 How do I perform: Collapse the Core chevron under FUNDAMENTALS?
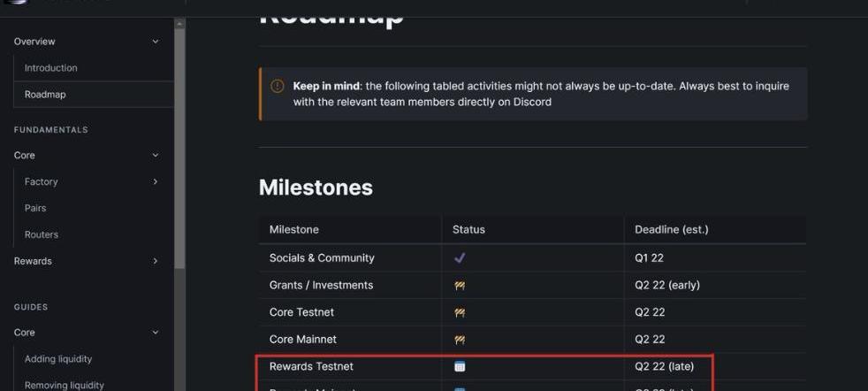pos(156,156)
